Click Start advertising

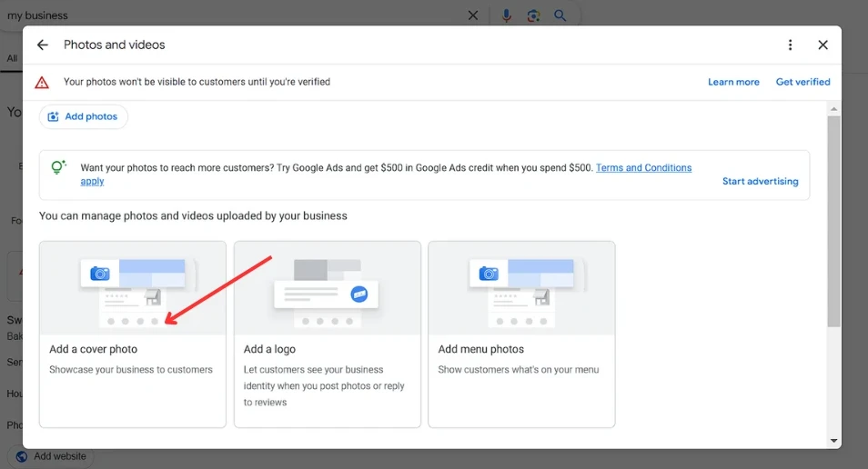760,181
